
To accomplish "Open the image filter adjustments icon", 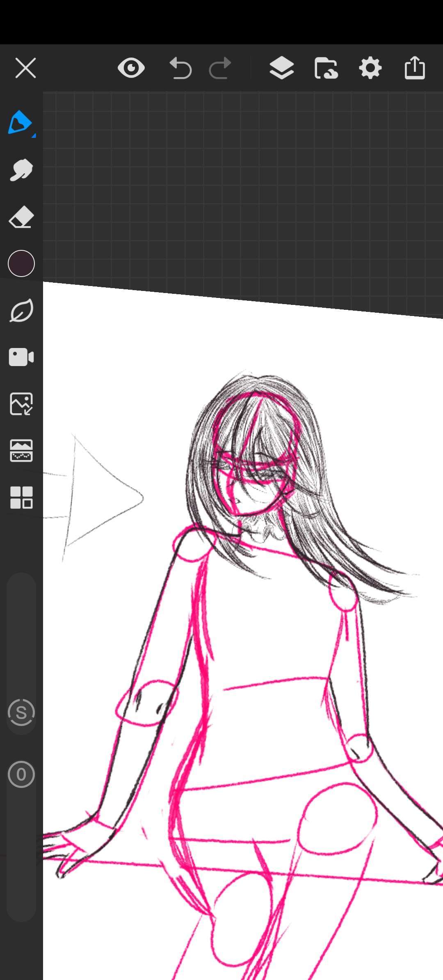I will point(21,451).
